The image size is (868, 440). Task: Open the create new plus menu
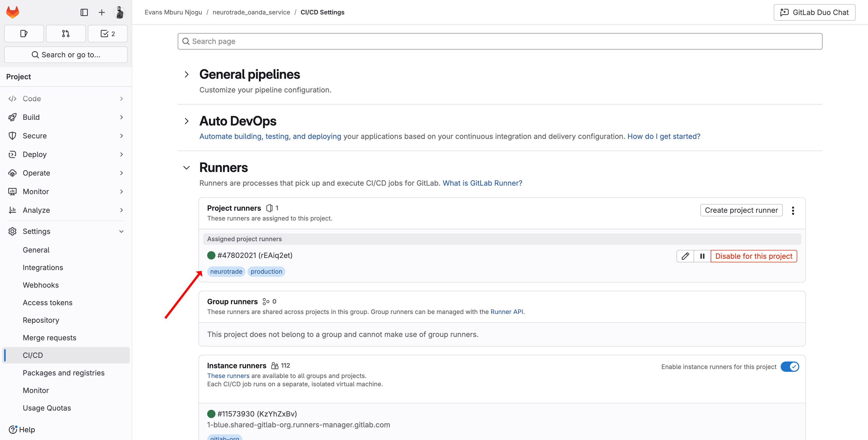[x=102, y=12]
